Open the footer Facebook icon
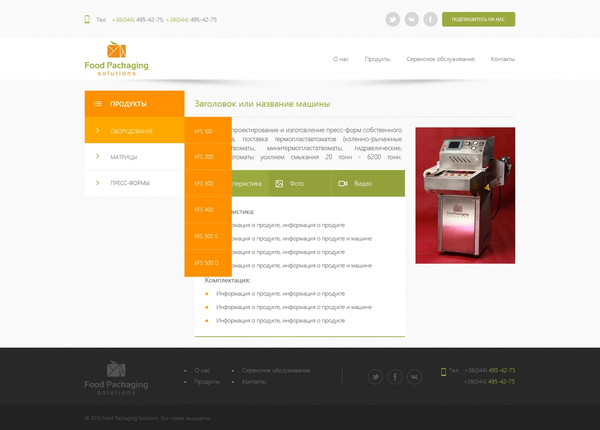 click(x=395, y=377)
